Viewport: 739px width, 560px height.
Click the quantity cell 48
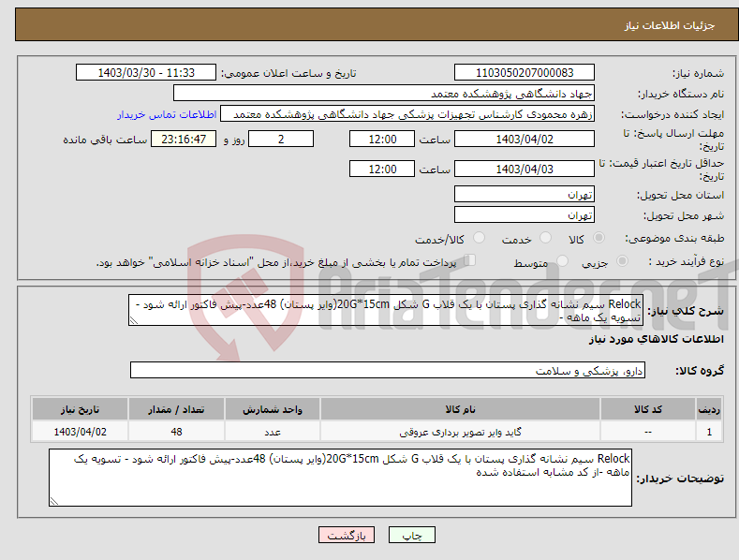pyautogui.click(x=176, y=432)
